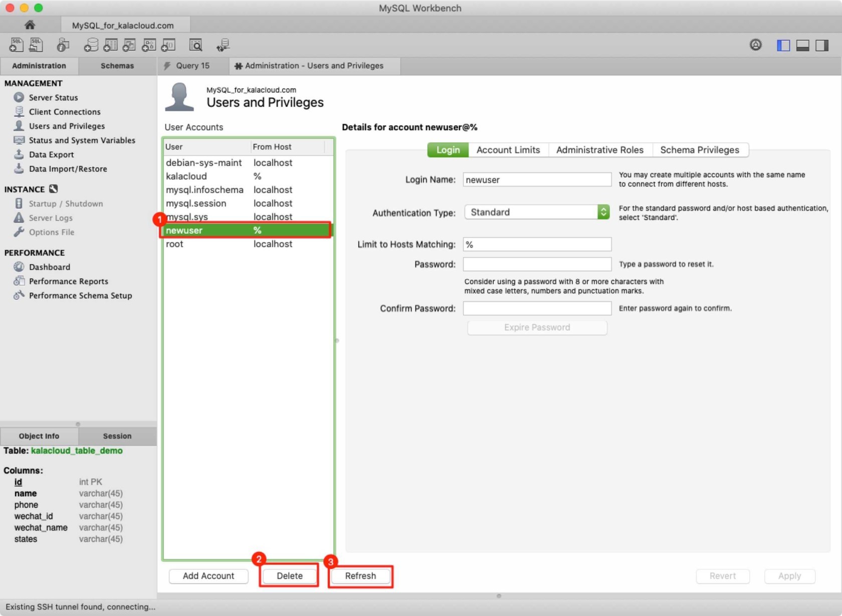This screenshot has height=616, width=842.
Task: Toggle left sidebar panel
Action: pos(783,45)
